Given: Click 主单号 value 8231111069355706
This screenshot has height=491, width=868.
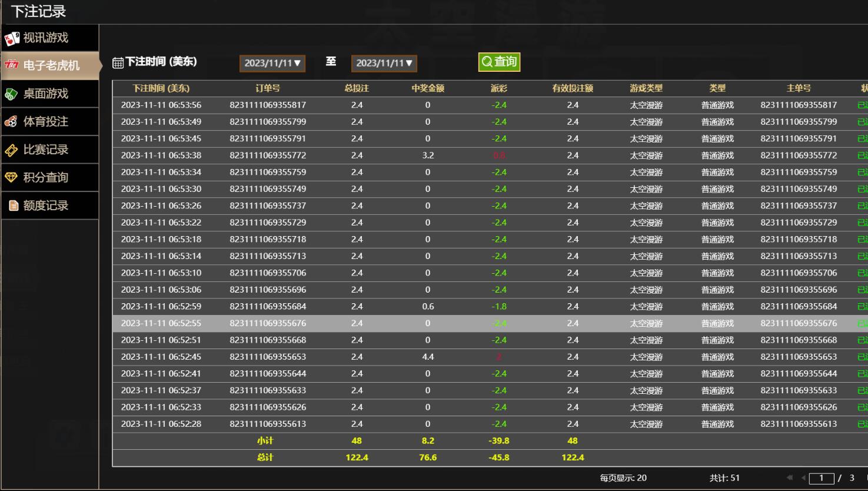Looking at the screenshot, I should (x=799, y=273).
